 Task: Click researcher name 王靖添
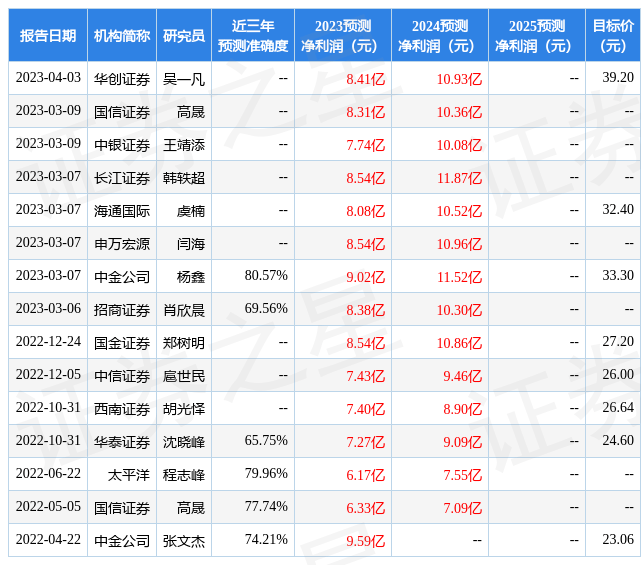[184, 145]
